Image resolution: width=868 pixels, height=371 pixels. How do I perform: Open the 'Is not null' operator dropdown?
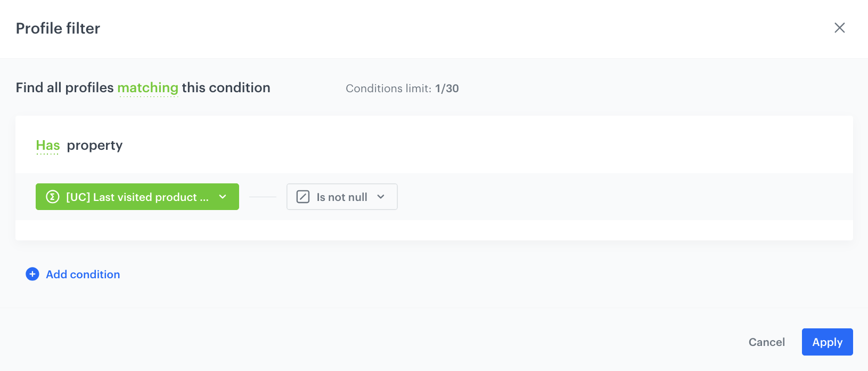click(341, 197)
